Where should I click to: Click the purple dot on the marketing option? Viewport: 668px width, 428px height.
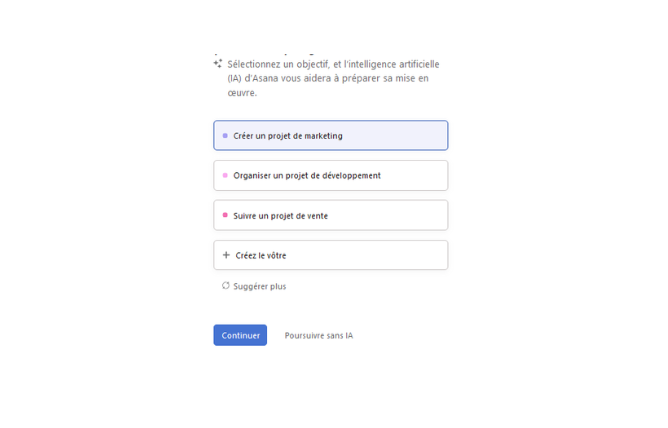click(225, 136)
